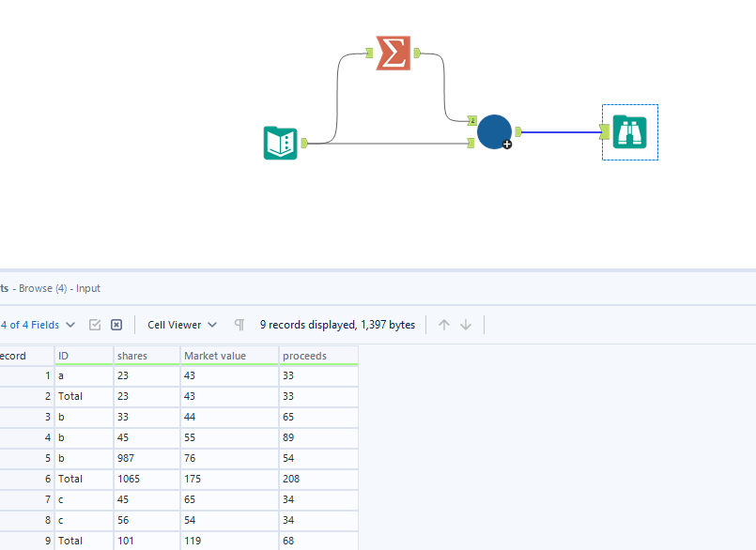Select the Input Data tool on the canvas
756x550 pixels.
(281, 144)
